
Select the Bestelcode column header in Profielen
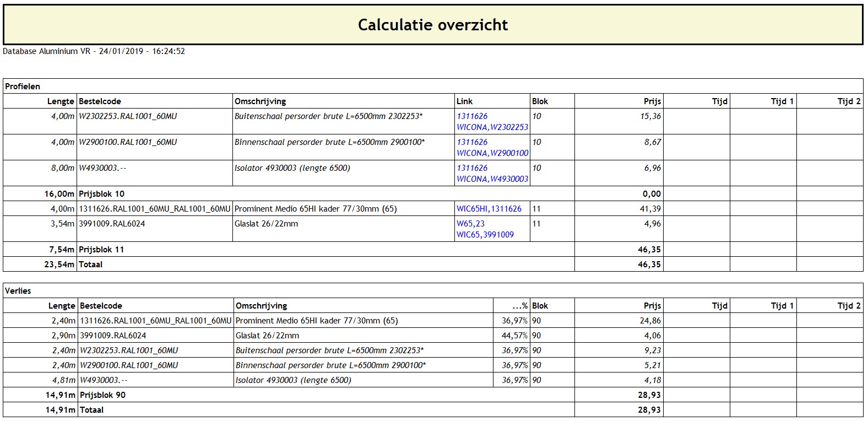point(100,101)
